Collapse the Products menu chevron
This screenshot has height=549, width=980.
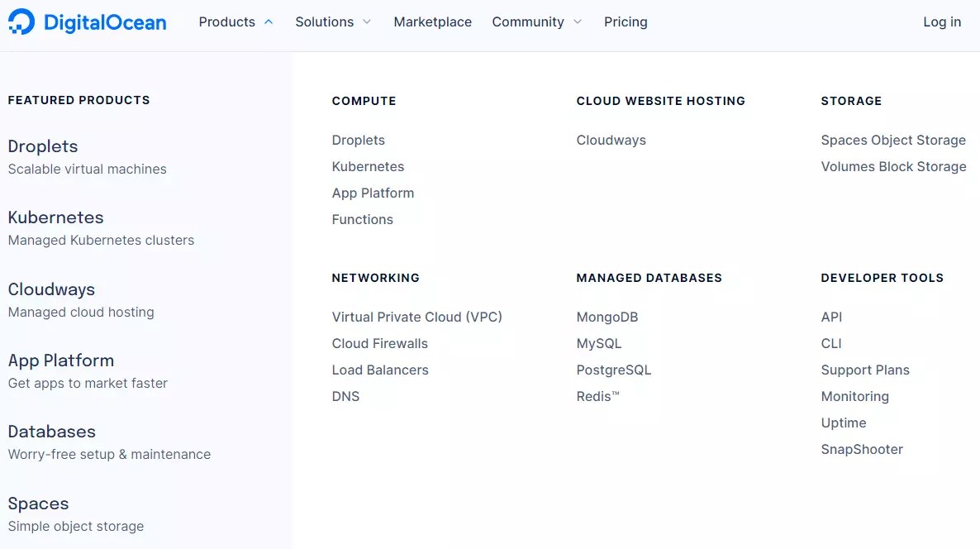(x=269, y=22)
